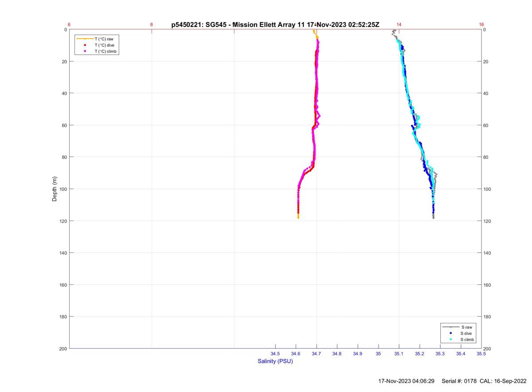The width and height of the screenshot is (532, 392).
Task: Click salinity tick label 35.5
Action: point(481,354)
